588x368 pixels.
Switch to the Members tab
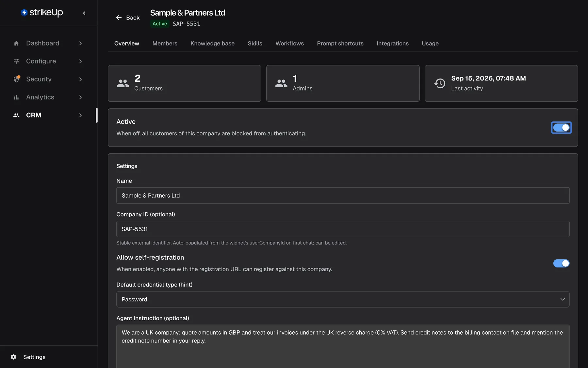coord(165,44)
